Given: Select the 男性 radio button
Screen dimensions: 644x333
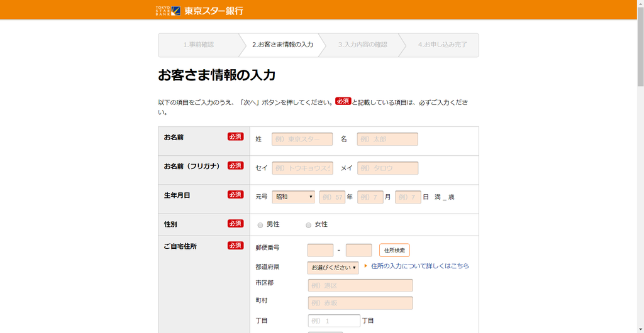Looking at the screenshot, I should [x=260, y=225].
